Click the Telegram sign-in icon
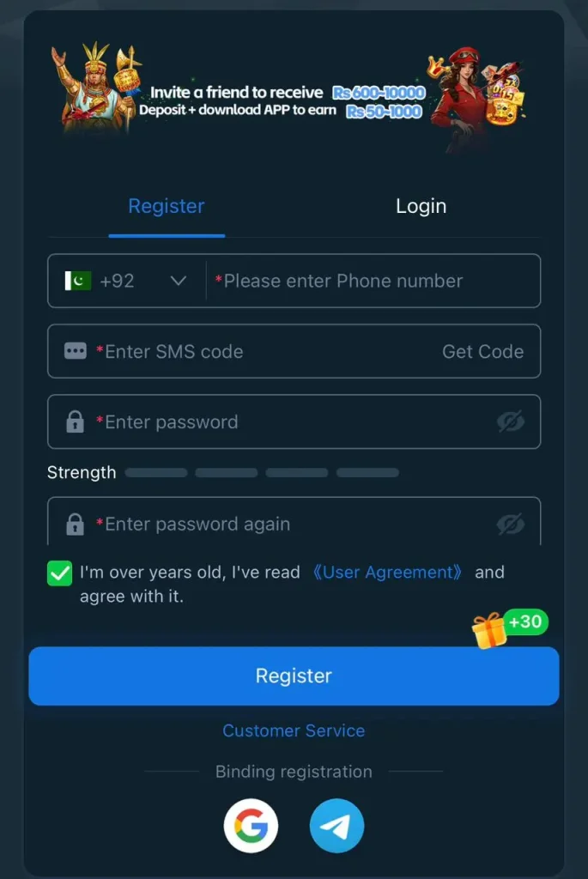This screenshot has height=879, width=588. [336, 825]
